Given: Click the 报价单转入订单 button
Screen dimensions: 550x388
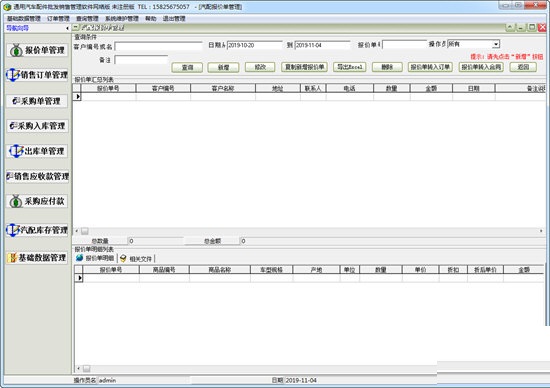Looking at the screenshot, I should coord(430,67).
